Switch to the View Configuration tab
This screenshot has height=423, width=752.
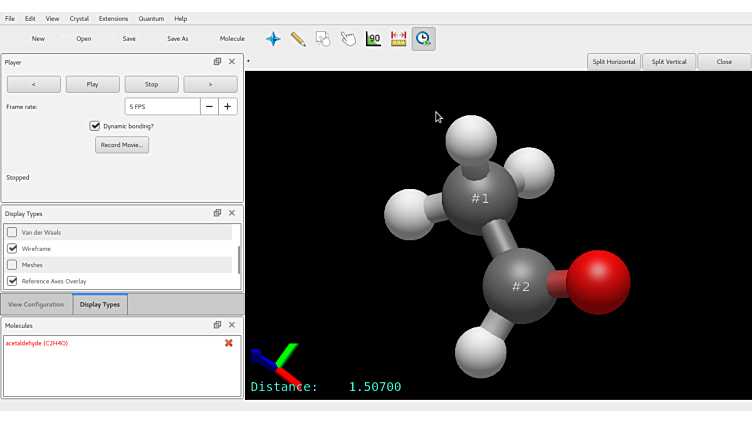pyautogui.click(x=36, y=304)
